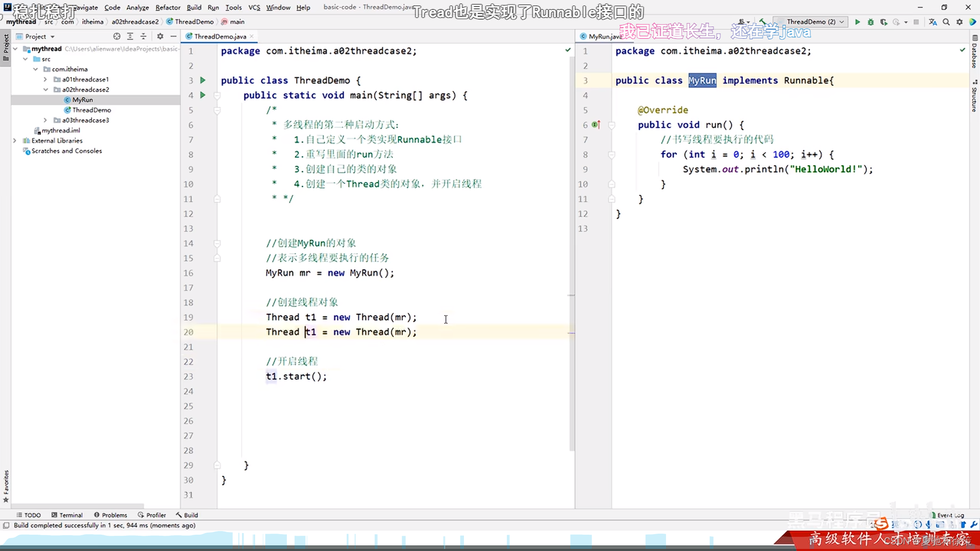Open Search Everywhere with the magnifier icon
The height and width of the screenshot is (551, 980).
click(x=946, y=22)
